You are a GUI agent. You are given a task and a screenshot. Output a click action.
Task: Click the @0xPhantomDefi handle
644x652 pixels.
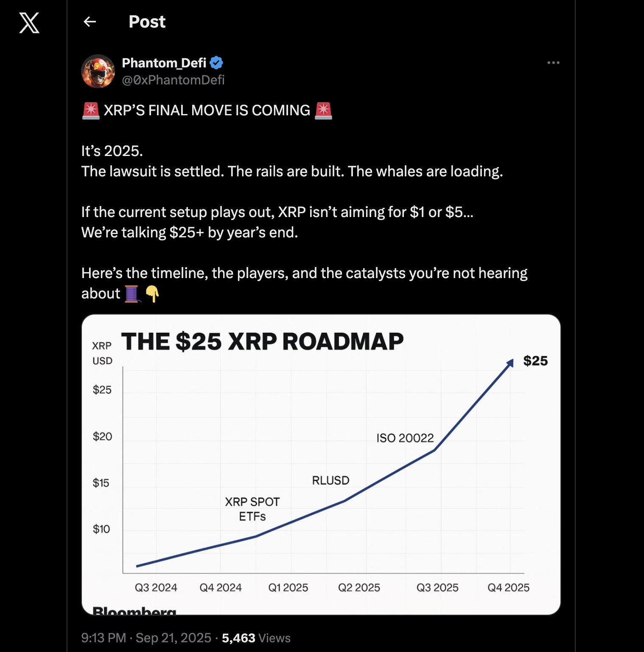[173, 80]
